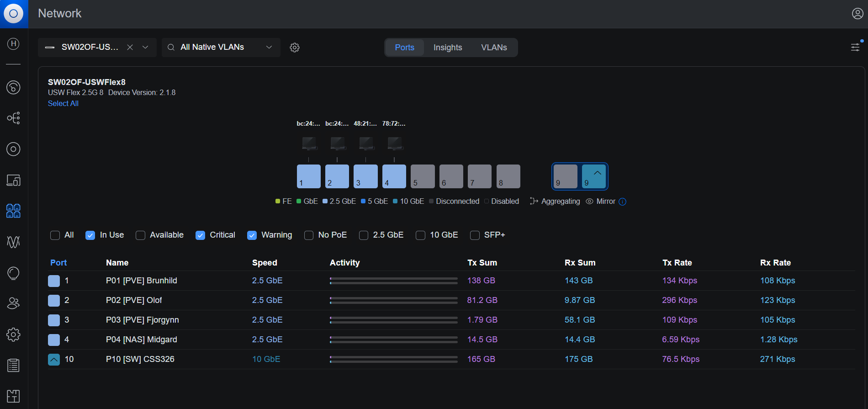Click port 2 square in switch diagram
This screenshot has height=409, width=868.
point(337,176)
